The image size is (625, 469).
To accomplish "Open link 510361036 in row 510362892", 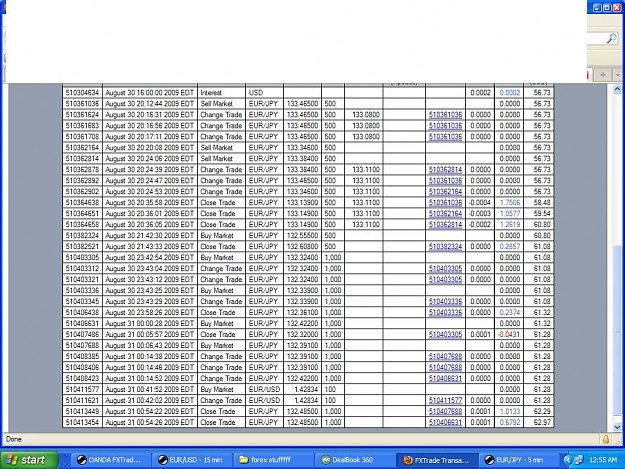I will (x=445, y=181).
